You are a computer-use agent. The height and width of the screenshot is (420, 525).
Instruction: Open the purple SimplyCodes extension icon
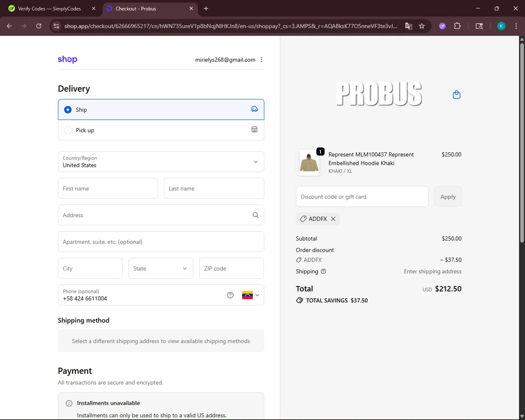[442, 26]
